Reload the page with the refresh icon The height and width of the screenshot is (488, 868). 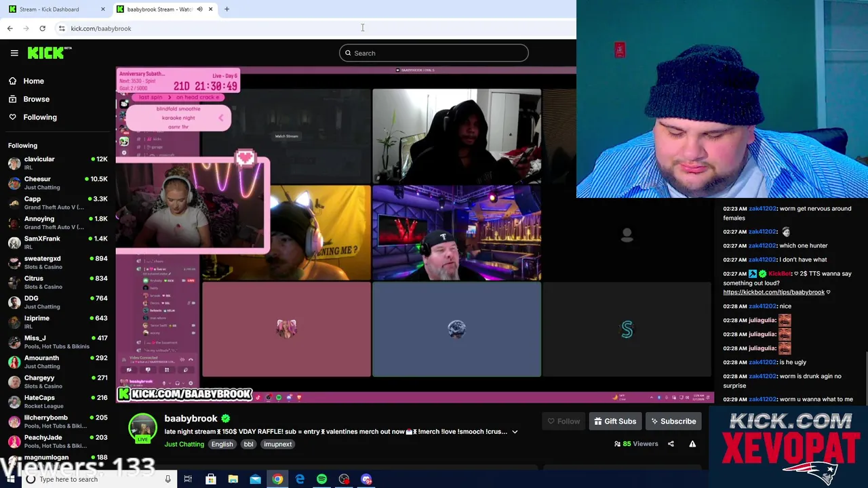tap(42, 28)
